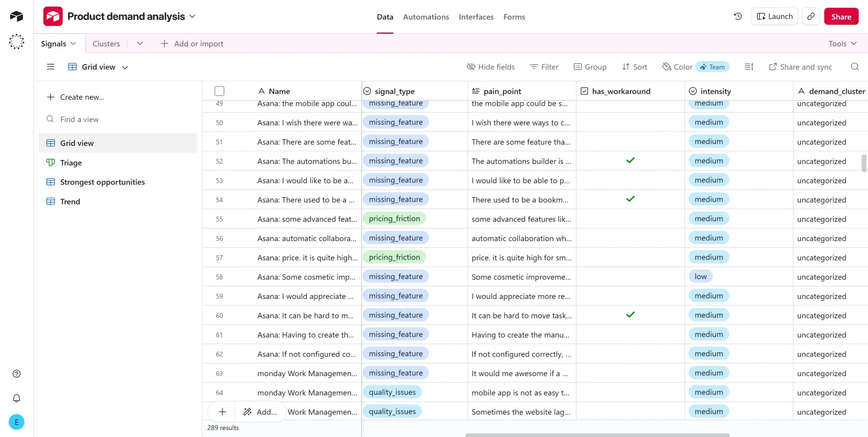Click the vertical scrollbar thumb

click(x=864, y=163)
